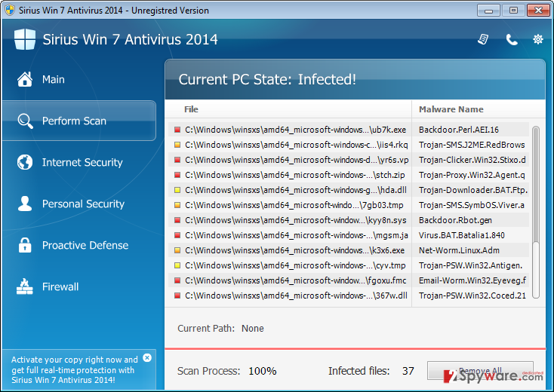
Task: Click the red threat marker for 367w.dll
Action: (177, 296)
